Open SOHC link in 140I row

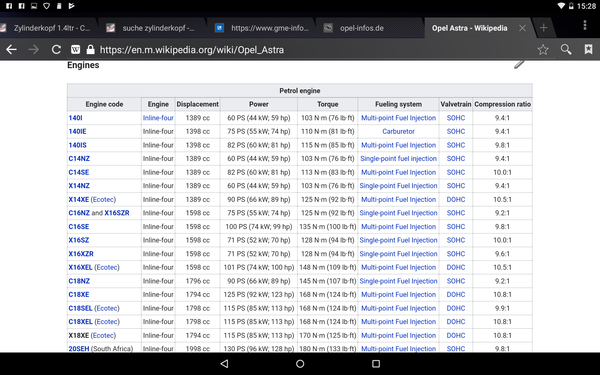pos(456,118)
